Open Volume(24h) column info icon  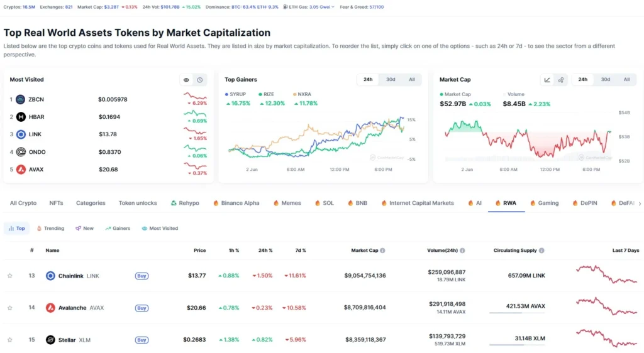(x=462, y=251)
